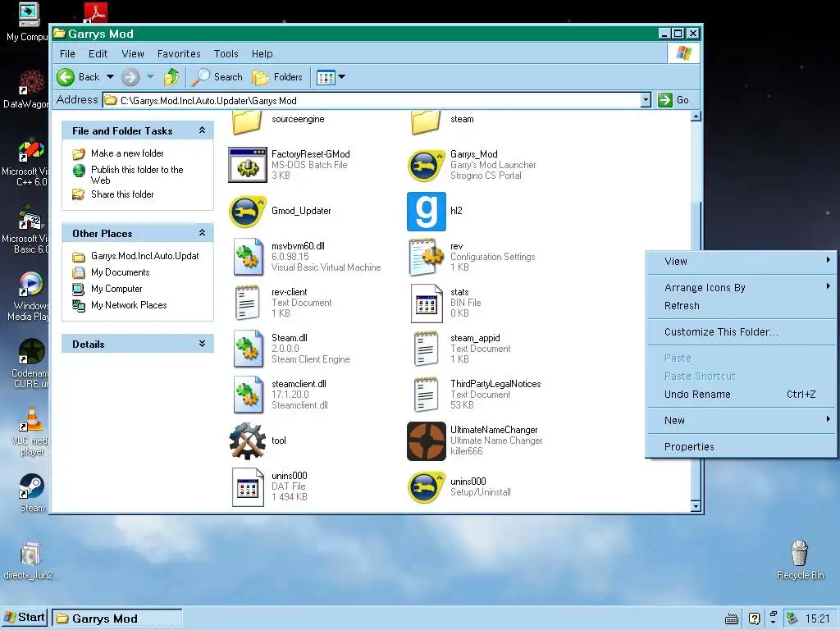
Task: Choose Properties from the context menu
Action: pos(742,447)
